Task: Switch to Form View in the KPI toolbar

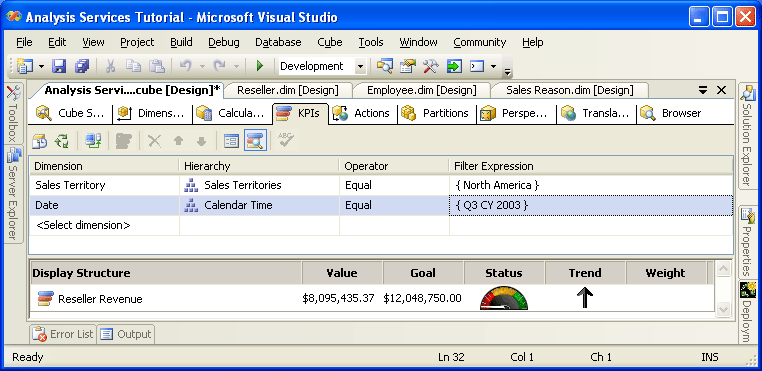Action: click(231, 141)
